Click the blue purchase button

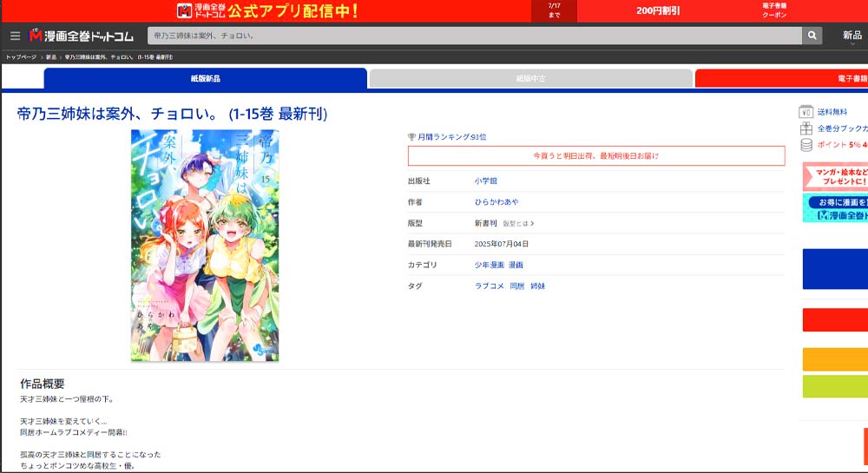(835, 269)
